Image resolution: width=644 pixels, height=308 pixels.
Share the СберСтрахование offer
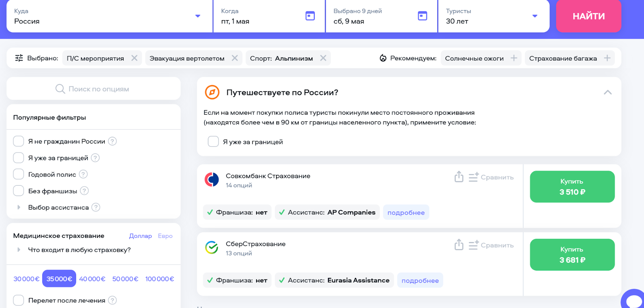(x=459, y=244)
